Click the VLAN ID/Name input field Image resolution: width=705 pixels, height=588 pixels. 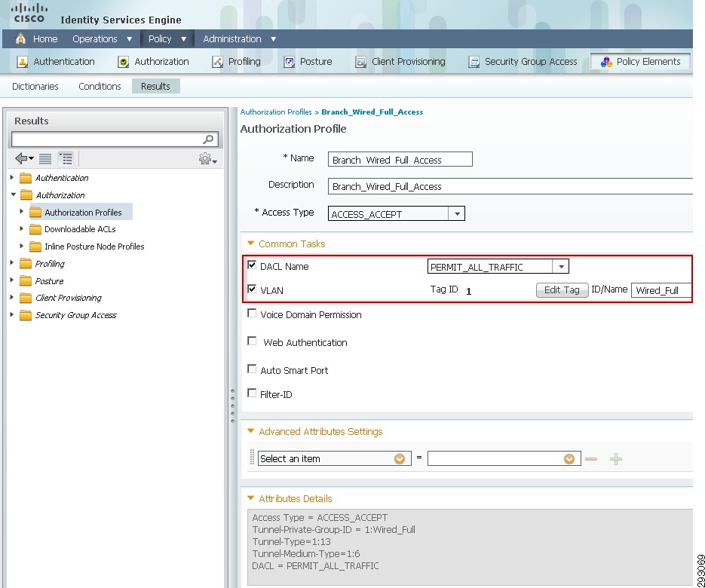point(661,290)
